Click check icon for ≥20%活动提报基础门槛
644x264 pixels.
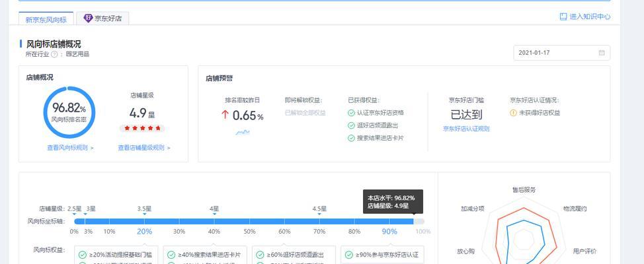tap(82, 255)
